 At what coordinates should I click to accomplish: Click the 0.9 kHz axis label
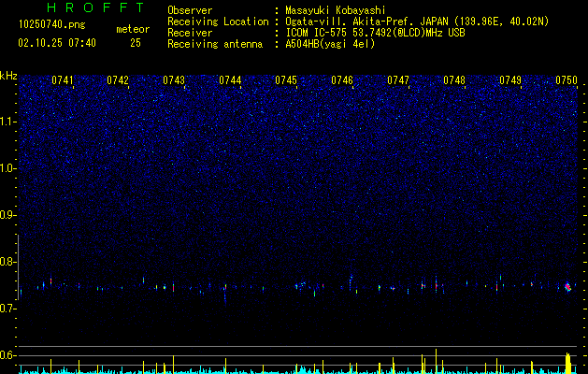pyautogui.click(x=8, y=215)
